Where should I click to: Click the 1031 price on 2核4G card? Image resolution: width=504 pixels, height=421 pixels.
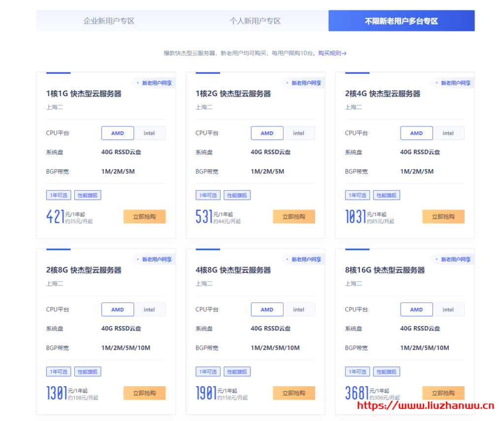356,216
